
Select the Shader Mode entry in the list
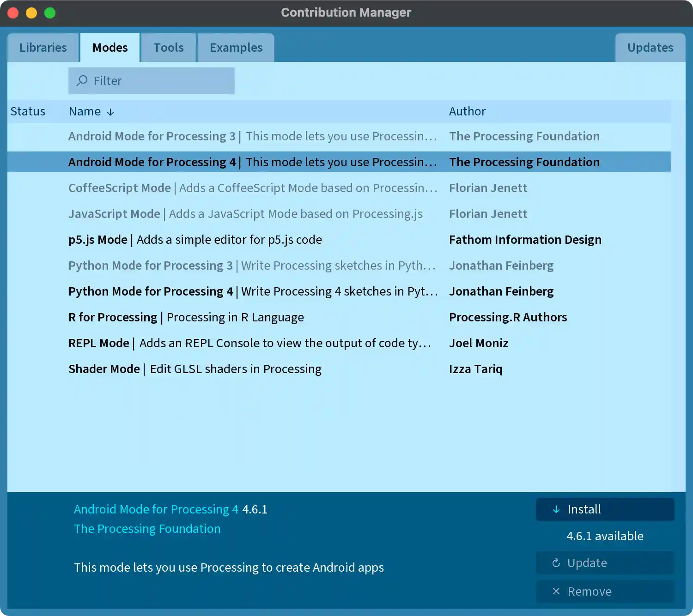click(195, 369)
